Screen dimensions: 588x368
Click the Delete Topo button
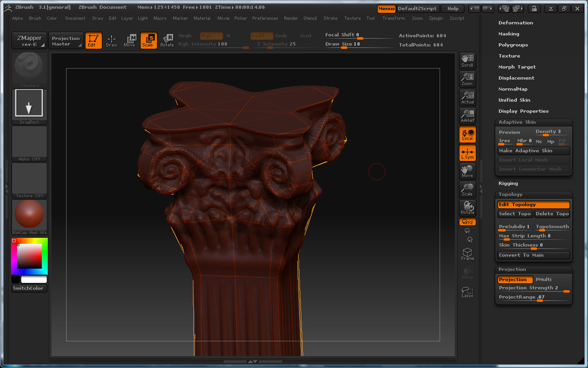tap(552, 214)
